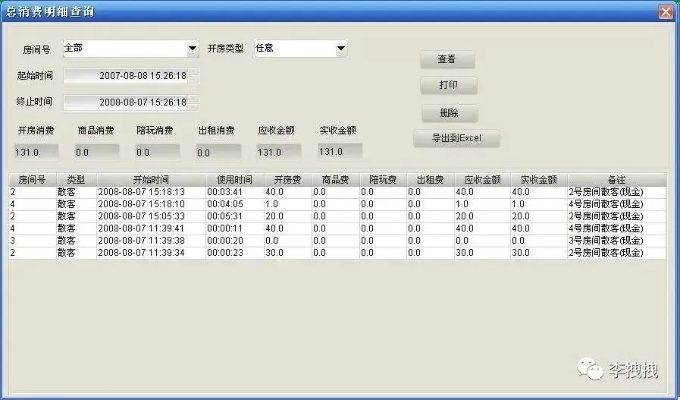
Task: Click the 查看 button
Action: [447, 59]
